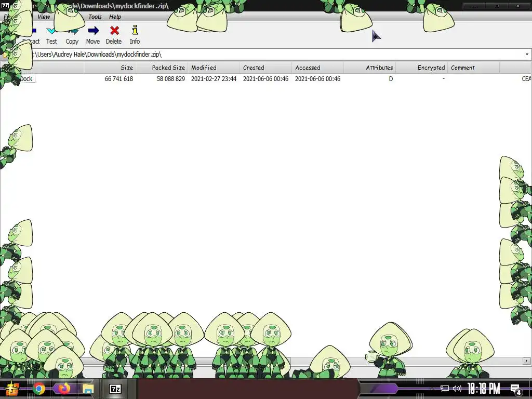This screenshot has height=399, width=532.
Task: Open the network tray icon
Action: tap(445, 389)
